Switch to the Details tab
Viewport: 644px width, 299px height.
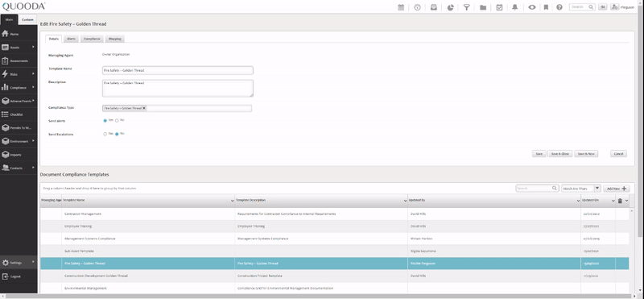tap(53, 39)
